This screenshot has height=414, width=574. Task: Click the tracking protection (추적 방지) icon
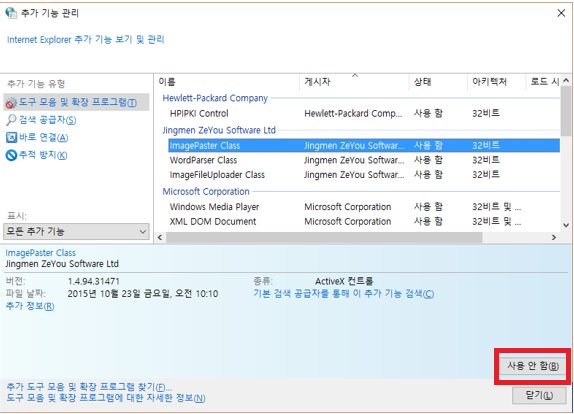11,155
